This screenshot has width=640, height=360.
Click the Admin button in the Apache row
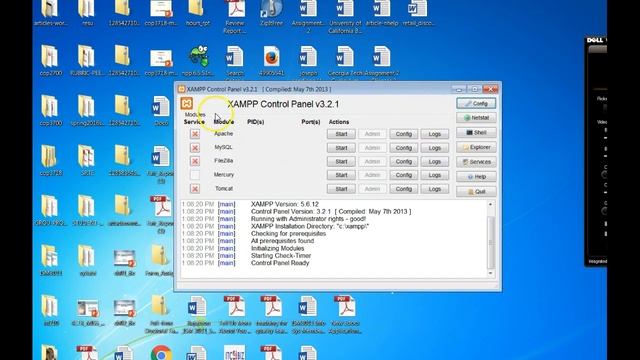pyautogui.click(x=372, y=134)
